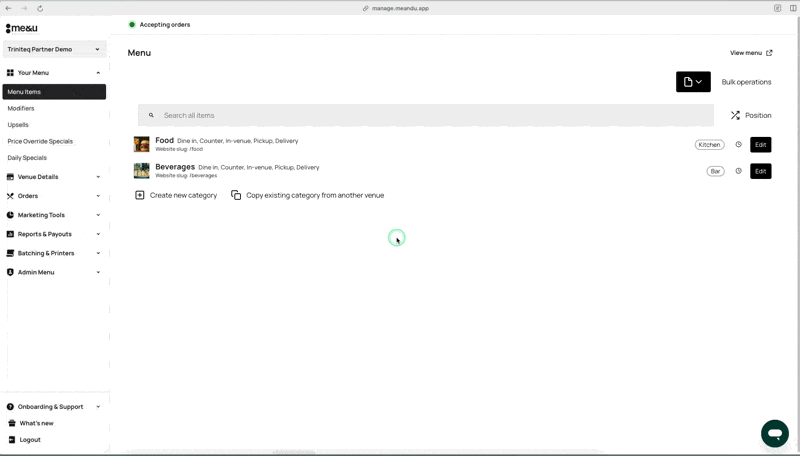
Task: Toggle the browser sidebar icon
Action: 793,8
